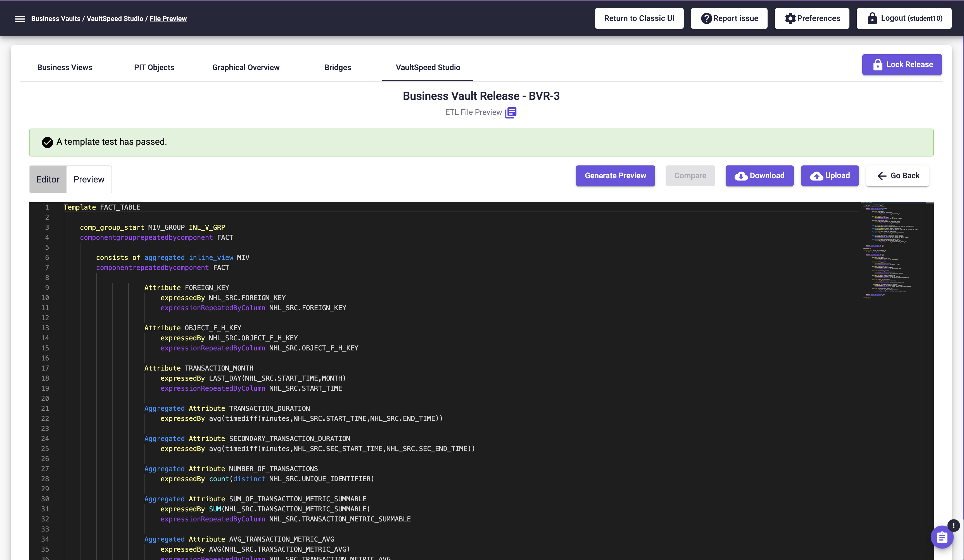964x560 pixels.
Task: Click 'Attribute FOREIGN_KEY' on line 9
Action: [x=187, y=288]
